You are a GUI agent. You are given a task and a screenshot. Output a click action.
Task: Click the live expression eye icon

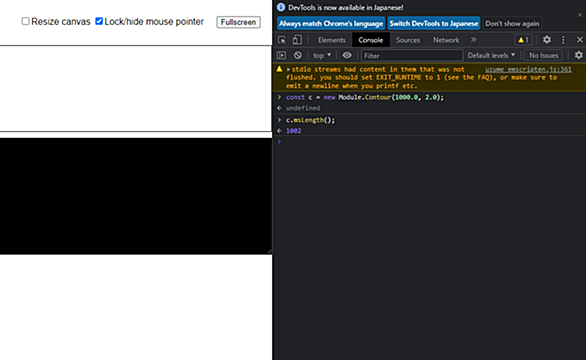pos(347,55)
